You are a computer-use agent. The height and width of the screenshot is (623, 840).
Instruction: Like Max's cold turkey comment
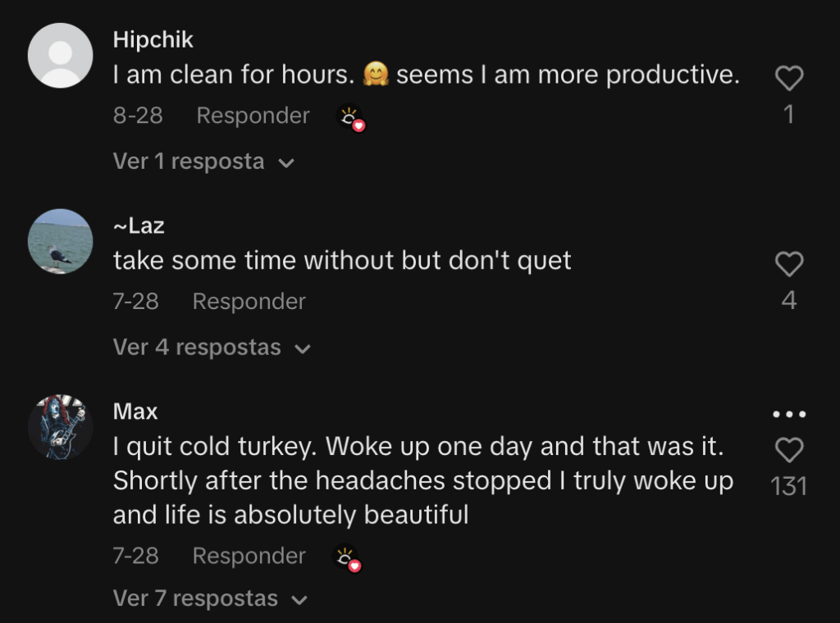pos(788,450)
